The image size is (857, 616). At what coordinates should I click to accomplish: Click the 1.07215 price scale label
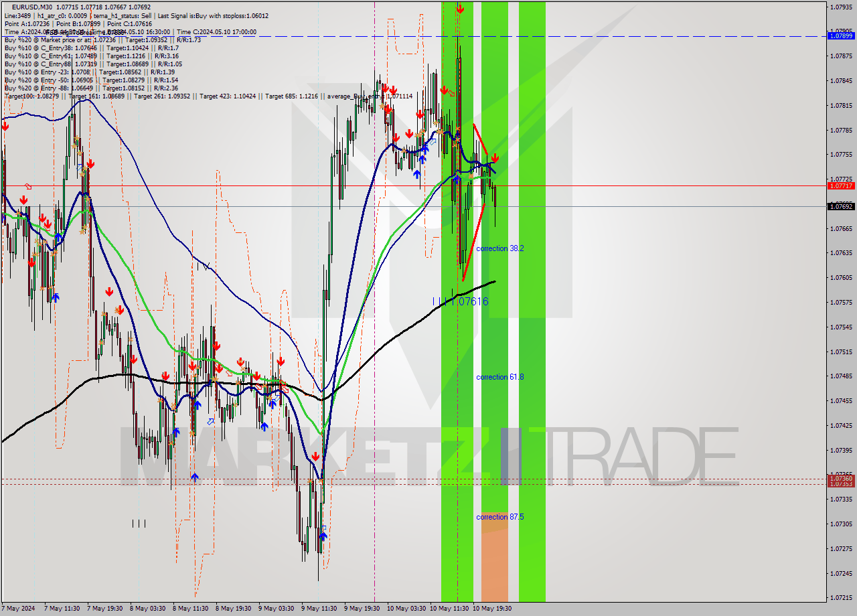[x=842, y=597]
